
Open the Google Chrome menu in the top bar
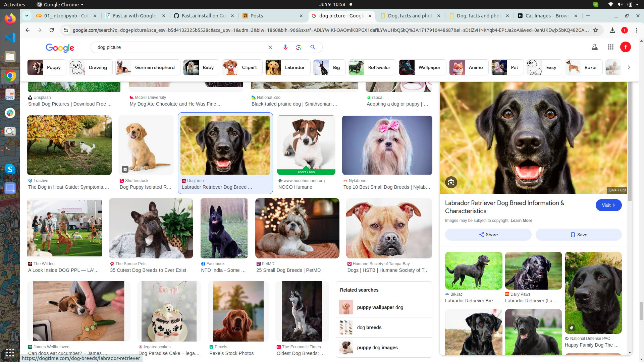[x=60, y=4]
